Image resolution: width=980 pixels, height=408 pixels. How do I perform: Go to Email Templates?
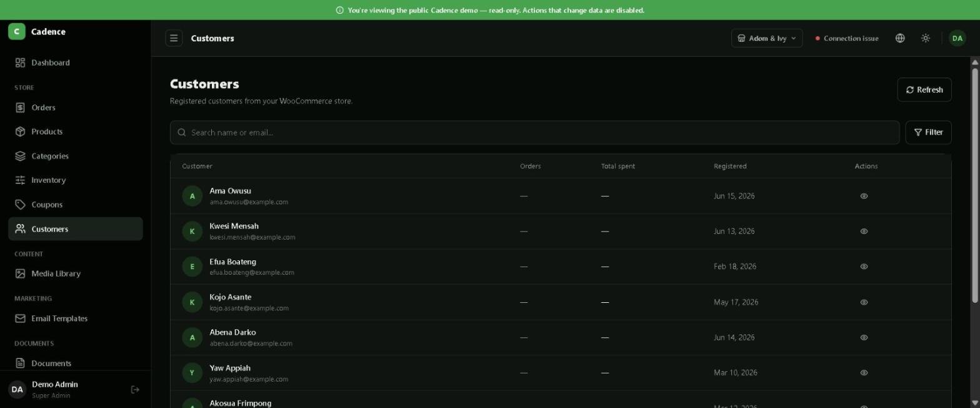click(76, 319)
